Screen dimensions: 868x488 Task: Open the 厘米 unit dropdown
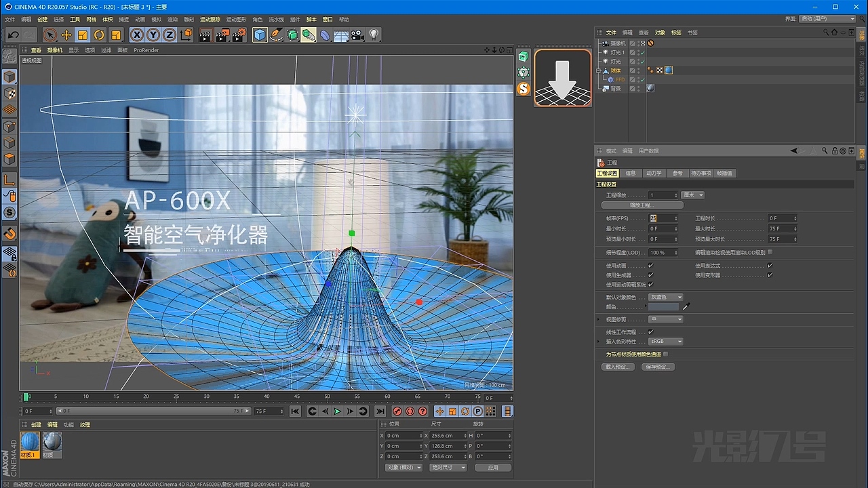pos(693,195)
